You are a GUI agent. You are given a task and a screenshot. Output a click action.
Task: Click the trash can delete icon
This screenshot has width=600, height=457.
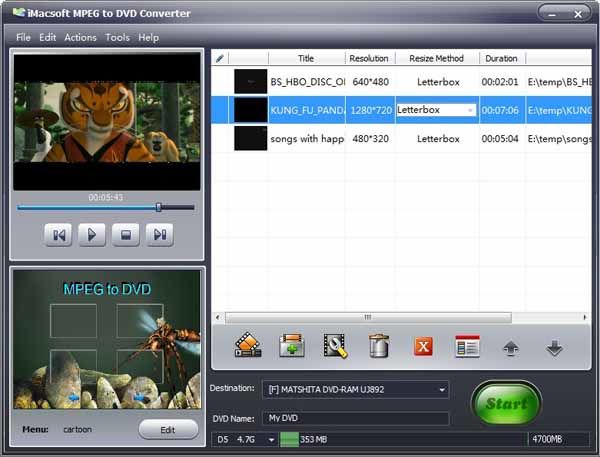click(x=379, y=345)
